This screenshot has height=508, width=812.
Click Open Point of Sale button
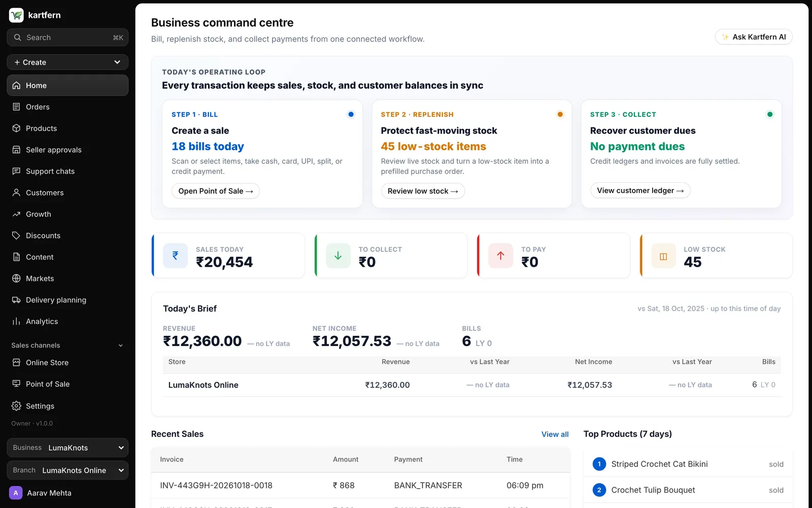[x=216, y=191]
